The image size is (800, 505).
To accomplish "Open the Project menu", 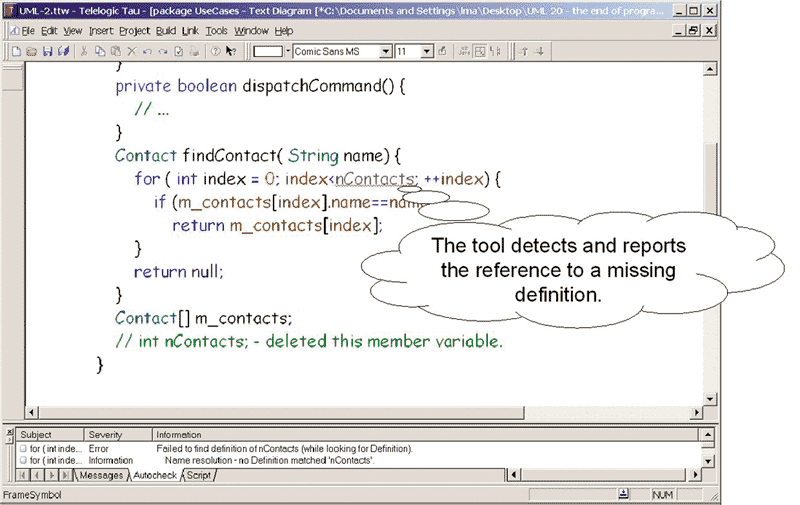I will (134, 31).
